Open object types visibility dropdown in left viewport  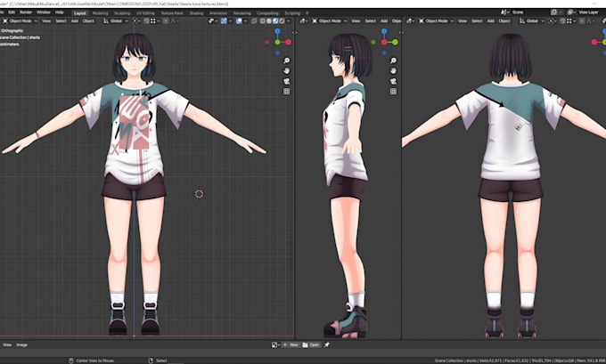(212, 20)
